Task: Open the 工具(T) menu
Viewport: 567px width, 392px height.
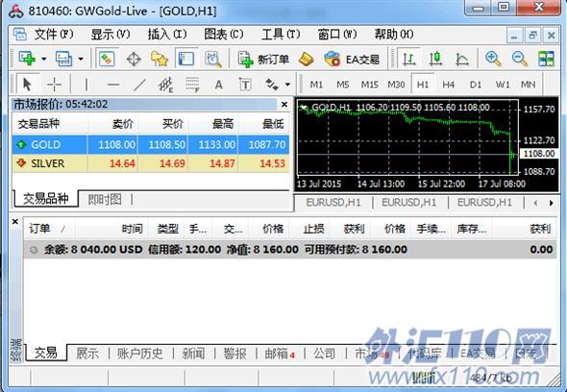Action: [281, 35]
